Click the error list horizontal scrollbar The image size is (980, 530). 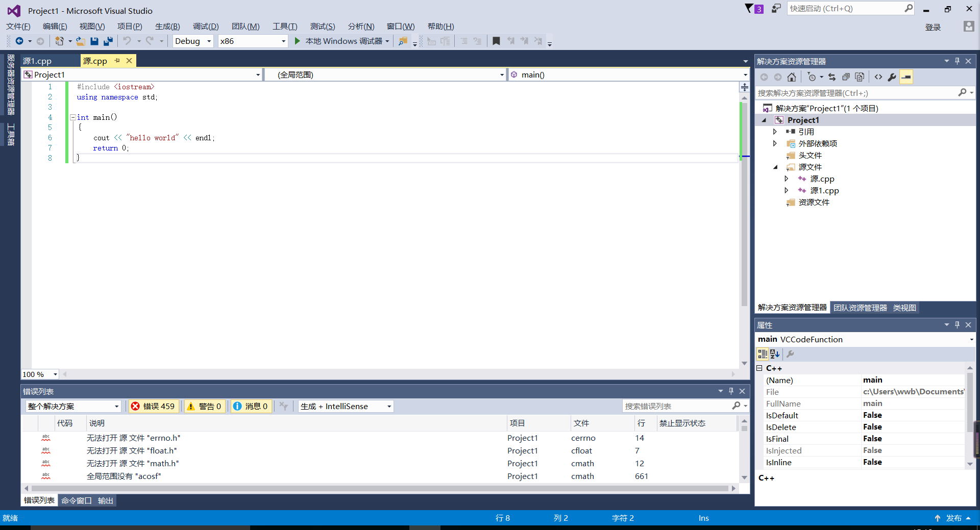380,488
